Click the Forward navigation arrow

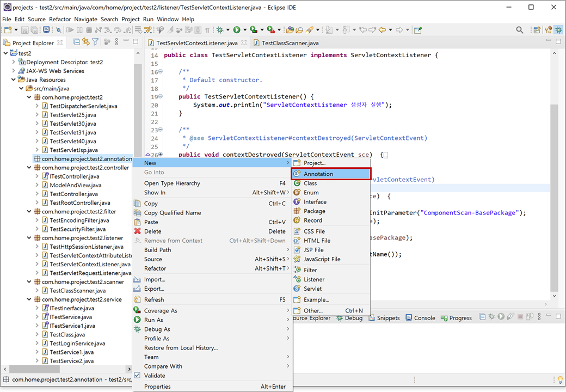[399, 30]
